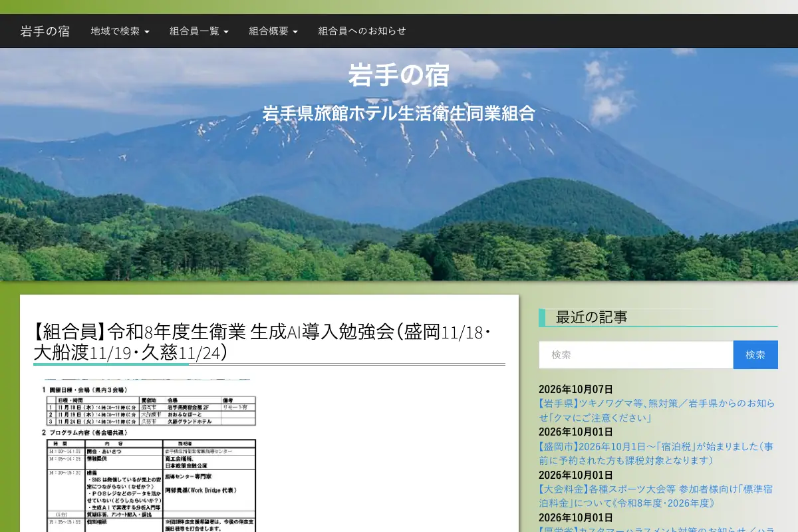This screenshot has height=532, width=798.
Task: Open the 厚労省 カスタマーハラスメント article link
Action: pyautogui.click(x=656, y=529)
